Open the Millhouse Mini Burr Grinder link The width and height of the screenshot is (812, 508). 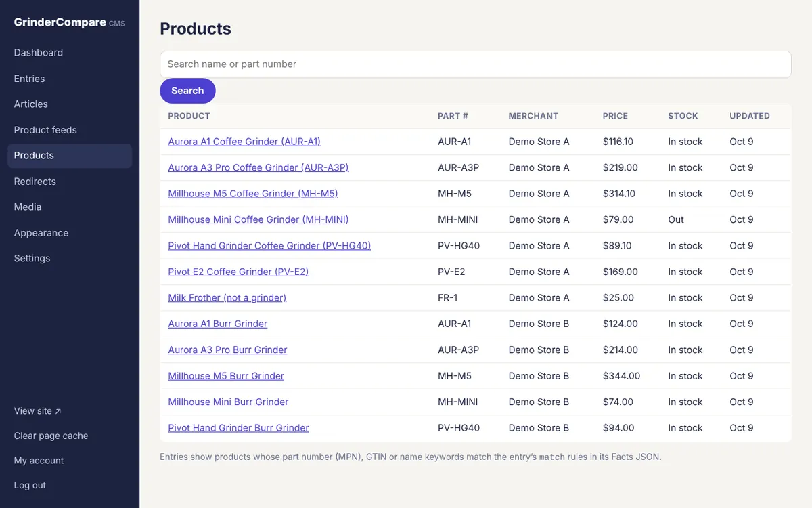pos(228,402)
